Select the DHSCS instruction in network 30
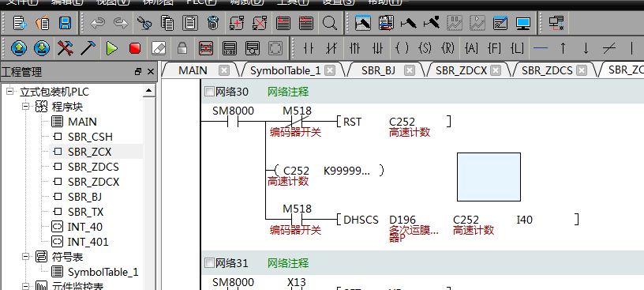This screenshot has height=290, width=644. [x=361, y=220]
